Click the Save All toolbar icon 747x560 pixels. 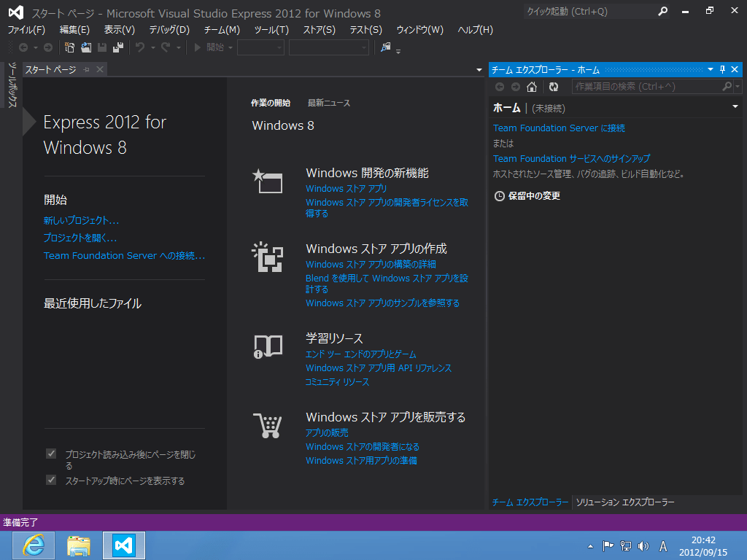pos(118,47)
